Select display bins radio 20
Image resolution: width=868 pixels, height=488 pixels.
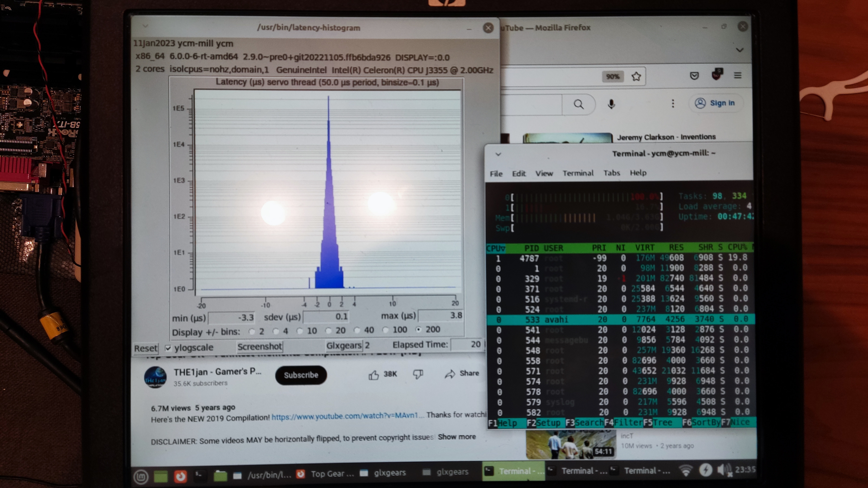coord(328,331)
